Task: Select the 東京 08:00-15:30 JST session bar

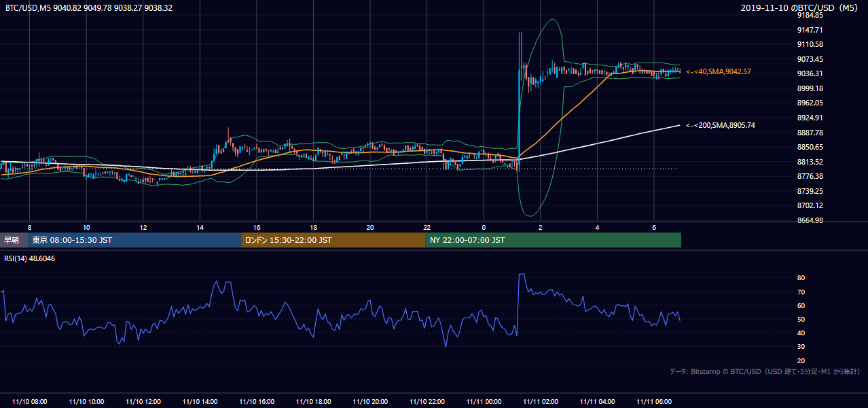Action: point(134,240)
